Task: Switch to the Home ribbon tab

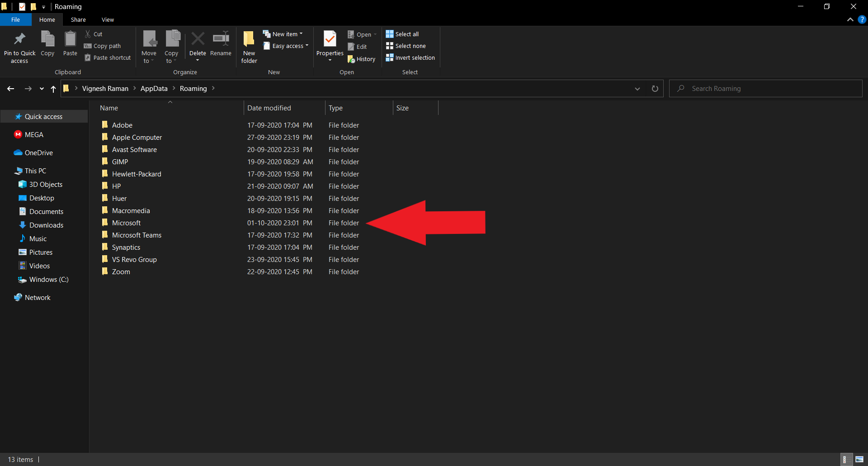Action: 47,19
